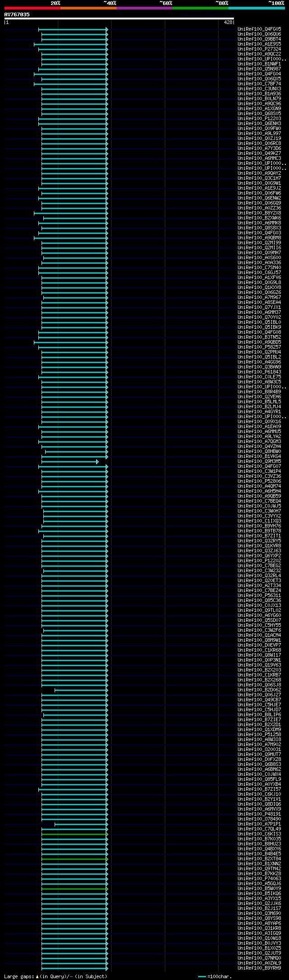Open hit UniRef100_Q4FG05
This screenshot has width=289, height=980.
pyautogui.click(x=259, y=29)
